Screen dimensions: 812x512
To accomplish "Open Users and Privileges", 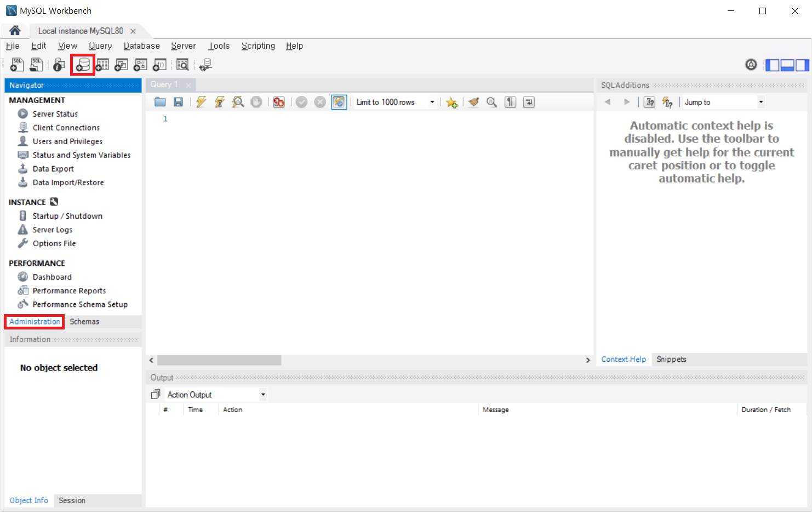I will 67,141.
